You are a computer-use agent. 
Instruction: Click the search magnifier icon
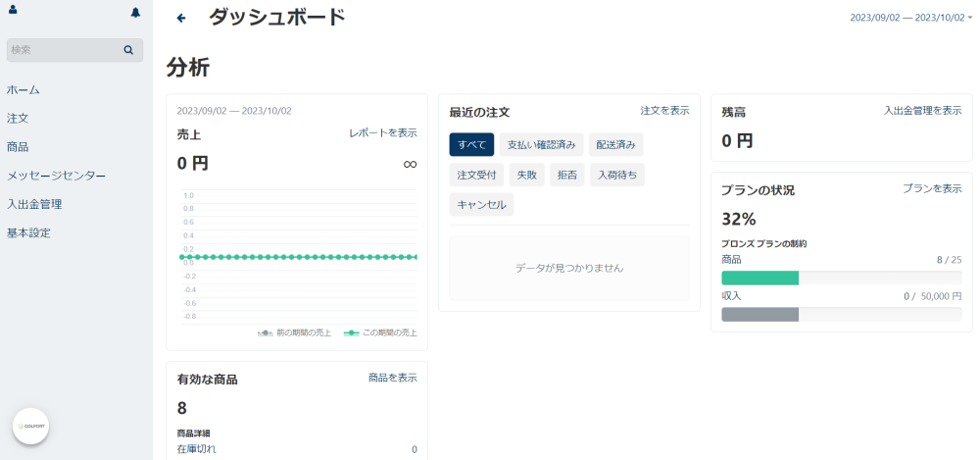click(128, 50)
